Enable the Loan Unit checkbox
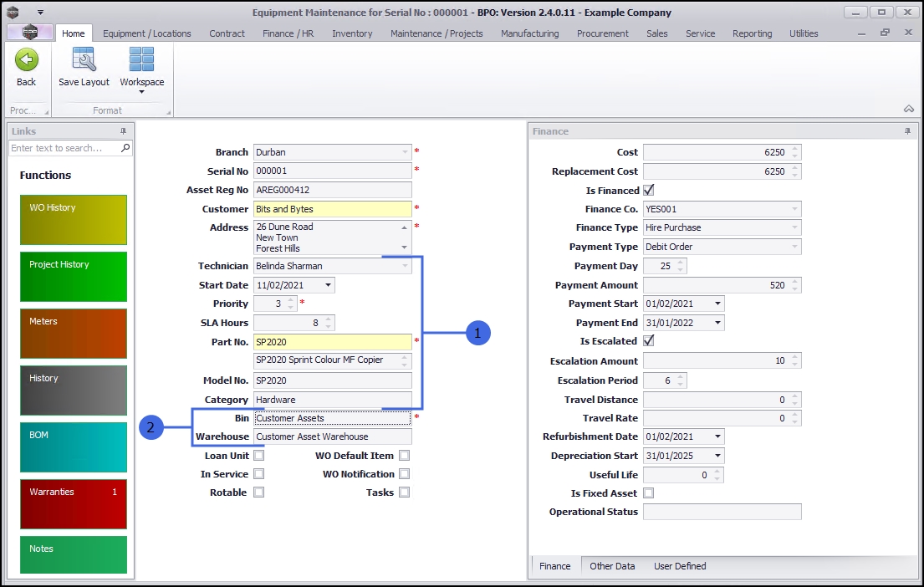Image resolution: width=924 pixels, height=587 pixels. click(x=259, y=456)
